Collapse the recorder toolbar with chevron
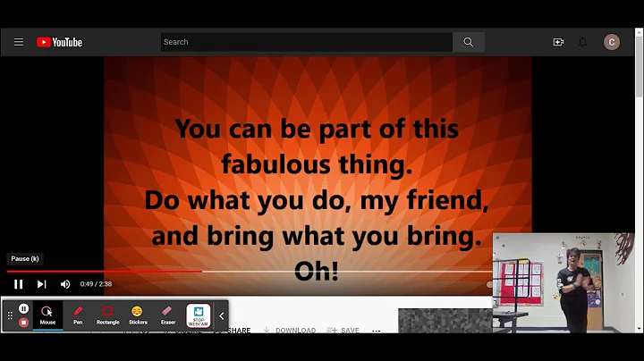Screen dimensions: 644x361 [222, 316]
